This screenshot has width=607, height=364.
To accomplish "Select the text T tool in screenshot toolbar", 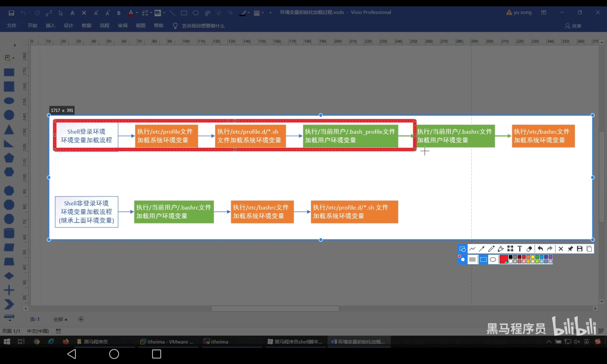I will (x=520, y=249).
